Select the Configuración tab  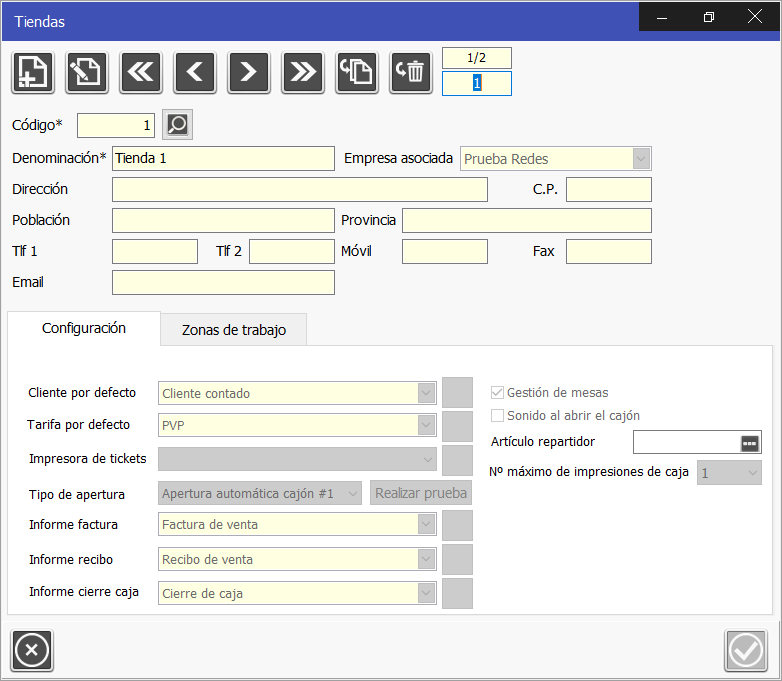[84, 328]
